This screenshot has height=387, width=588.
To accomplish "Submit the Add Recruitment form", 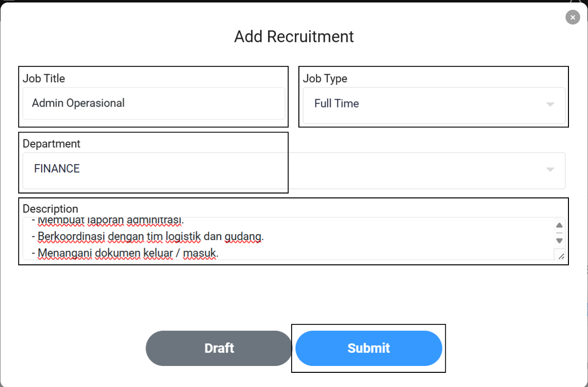I will tap(369, 348).
